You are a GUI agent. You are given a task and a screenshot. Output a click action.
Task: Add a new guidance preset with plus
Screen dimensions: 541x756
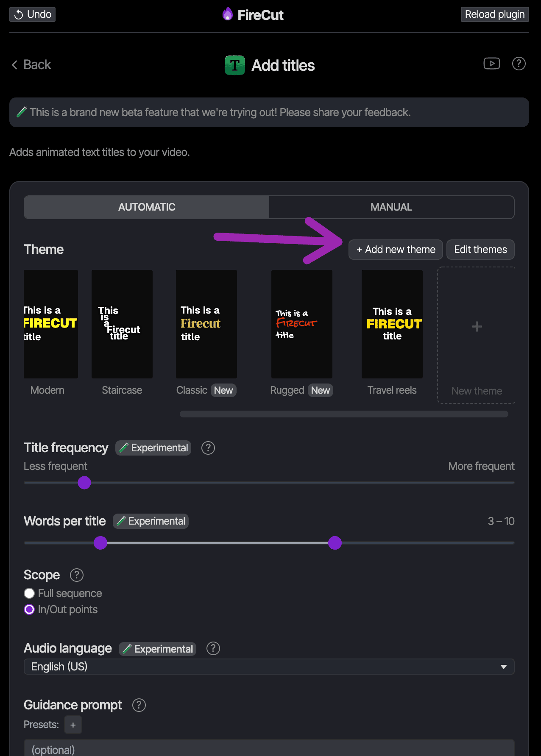tap(73, 725)
